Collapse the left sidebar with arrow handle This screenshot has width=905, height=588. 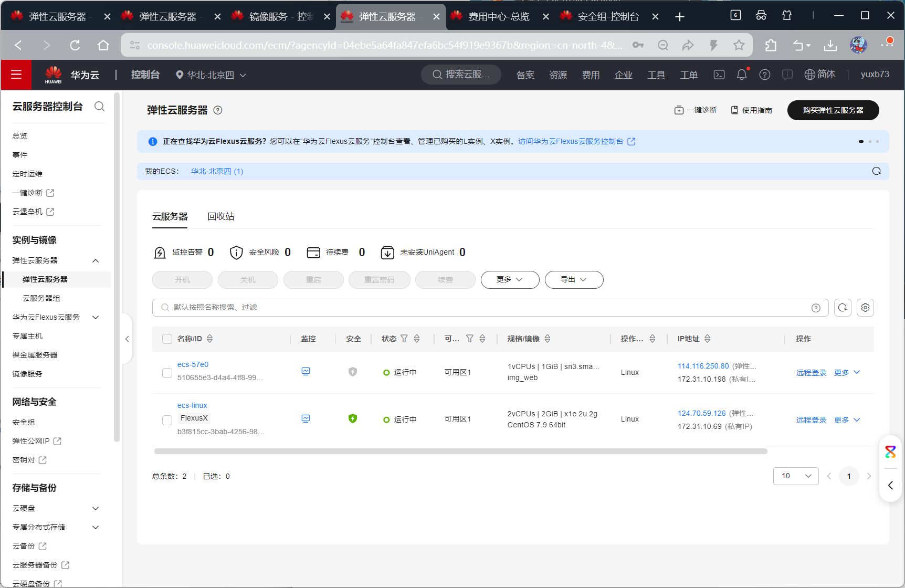point(127,339)
